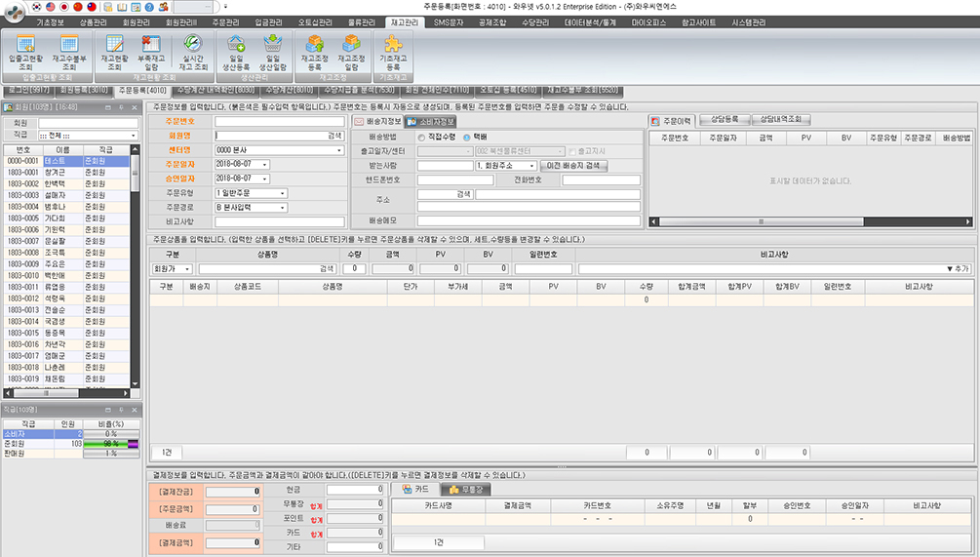Select 택배 delivery radio button
The image size is (980, 557).
click(x=466, y=137)
